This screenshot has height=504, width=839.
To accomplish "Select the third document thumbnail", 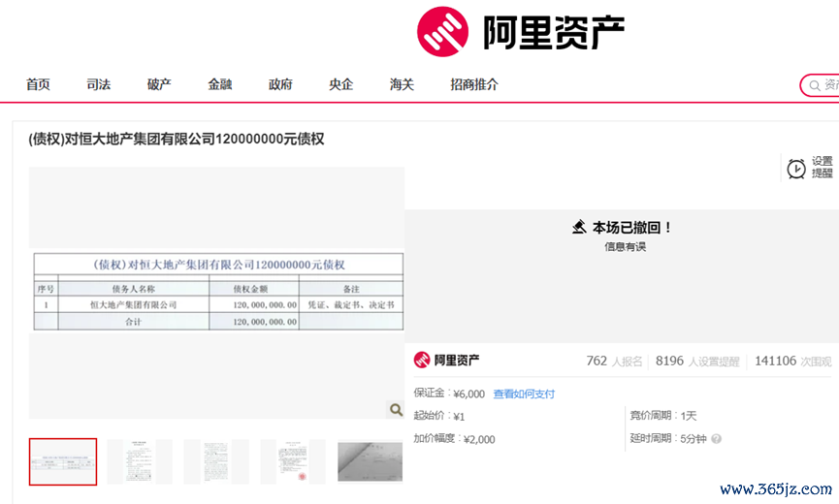I will (x=216, y=461).
